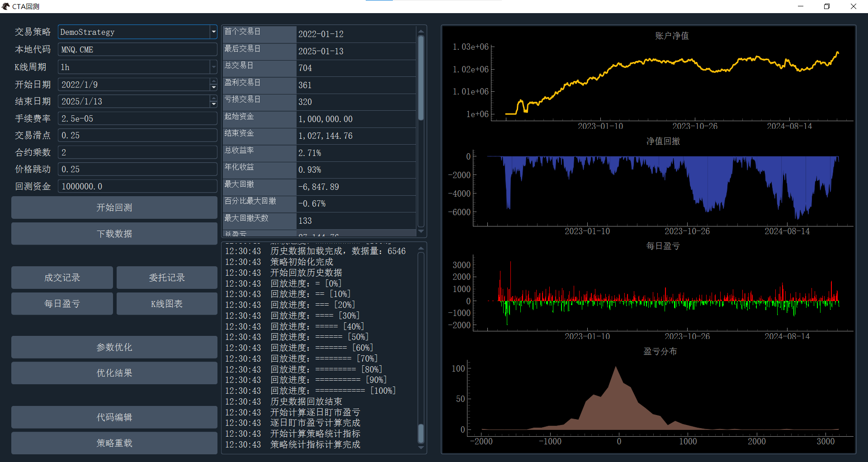Click the CTA回测 window title icon
Viewport: 868px width, 462px height.
pyautogui.click(x=6, y=6)
